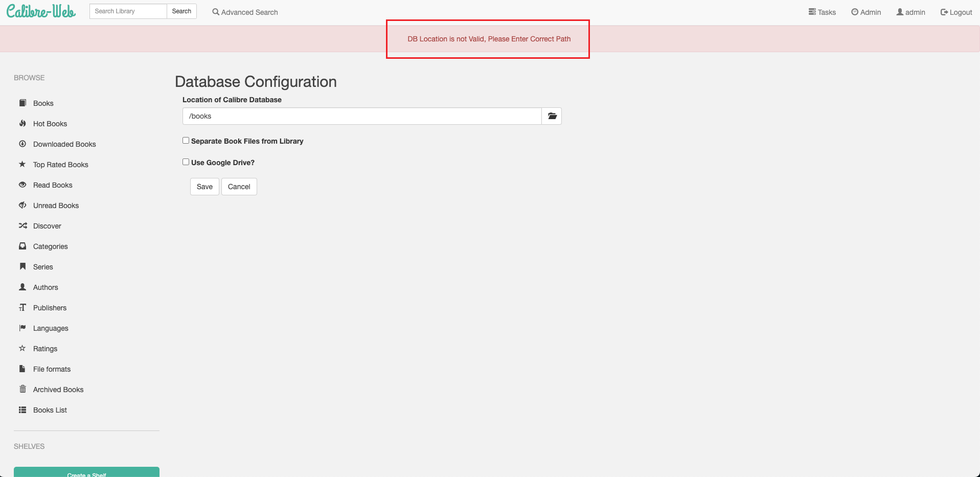Log out using the Logout link
Screen dimensions: 980x477
coord(956,12)
